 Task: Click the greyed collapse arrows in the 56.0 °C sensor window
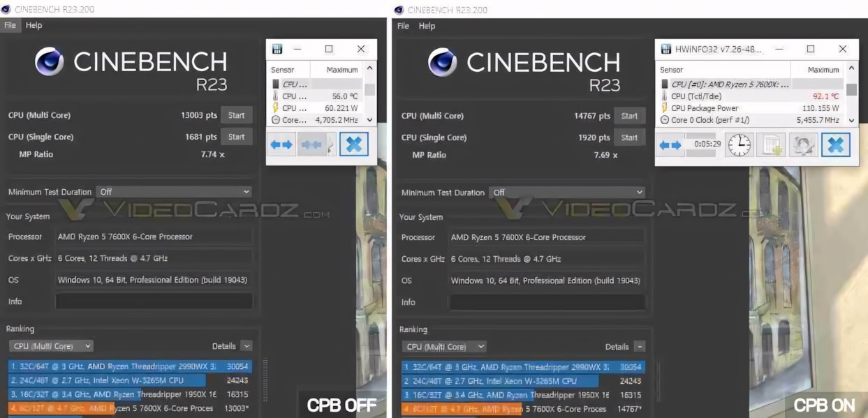(x=312, y=144)
